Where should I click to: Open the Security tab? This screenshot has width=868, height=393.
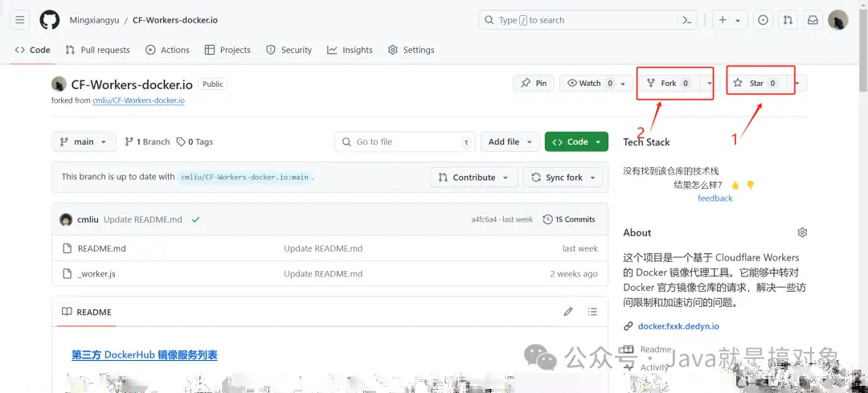pos(289,50)
